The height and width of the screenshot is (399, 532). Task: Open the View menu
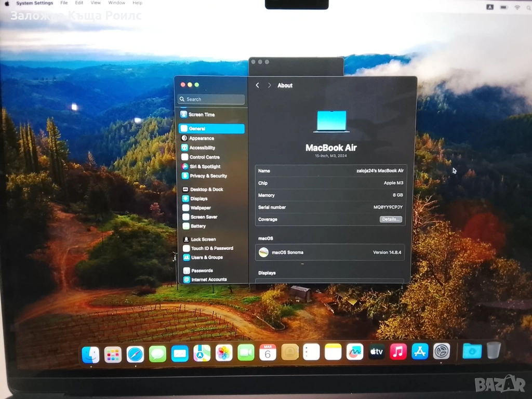point(97,3)
